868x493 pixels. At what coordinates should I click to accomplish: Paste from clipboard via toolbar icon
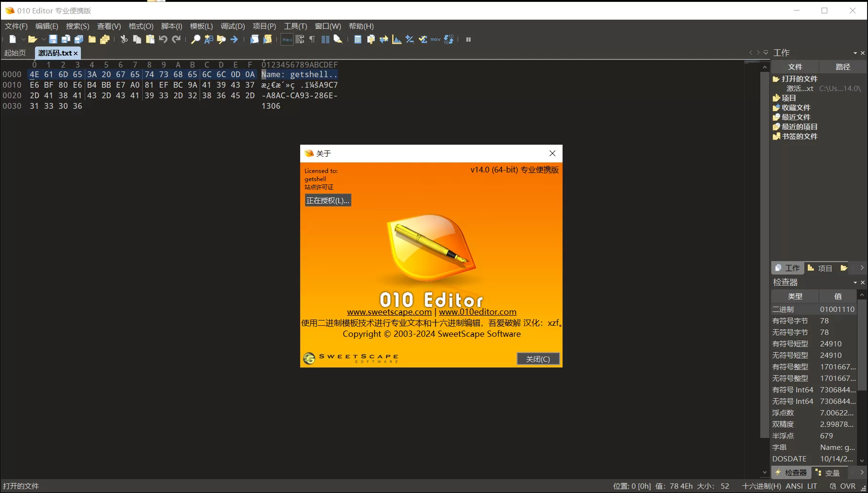coord(150,39)
